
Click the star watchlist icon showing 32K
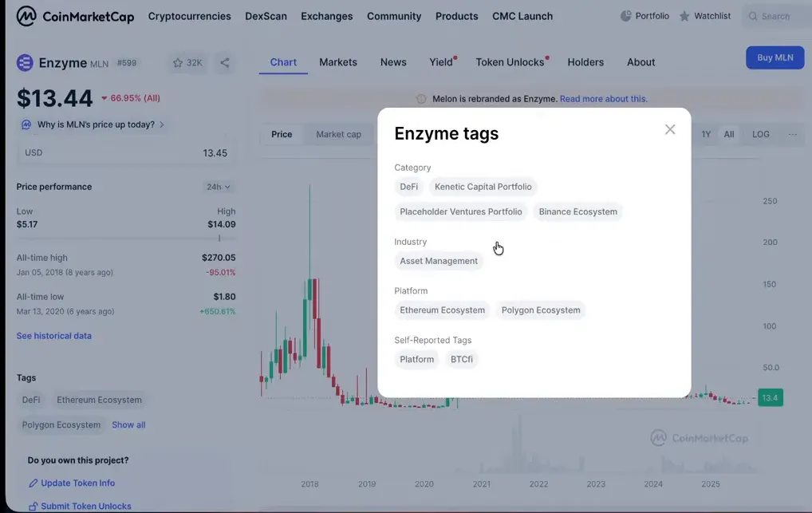tap(187, 63)
